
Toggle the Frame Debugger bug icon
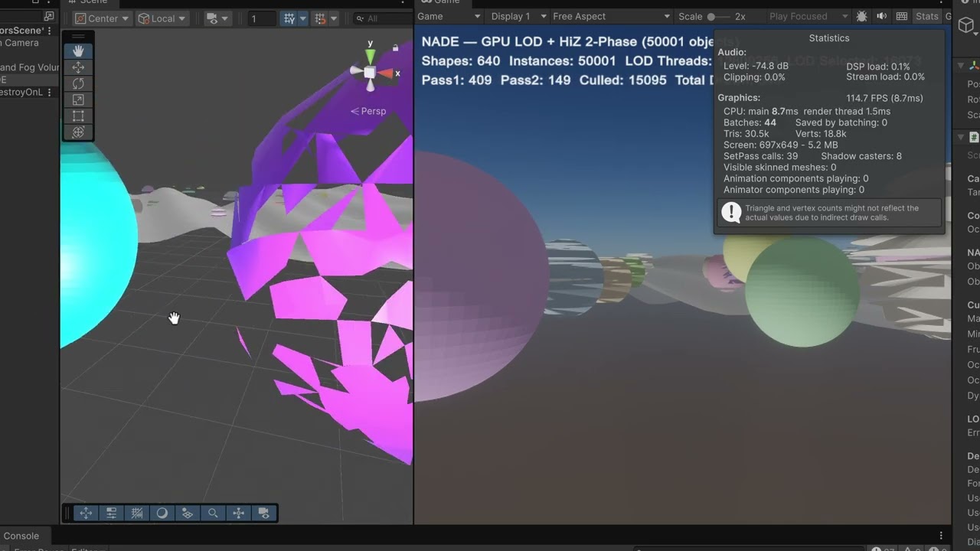coord(862,16)
